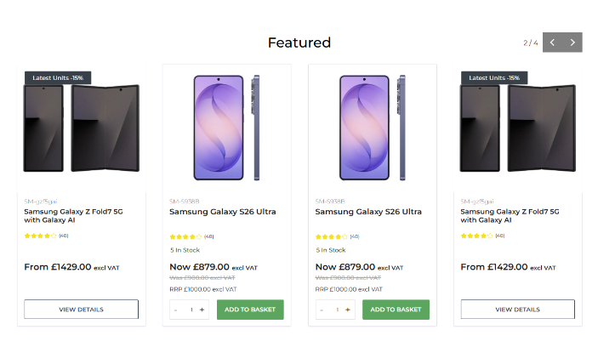Open the rightmost Galaxy Z Fold7 product image
The width and height of the screenshot is (598, 364).
(x=517, y=128)
